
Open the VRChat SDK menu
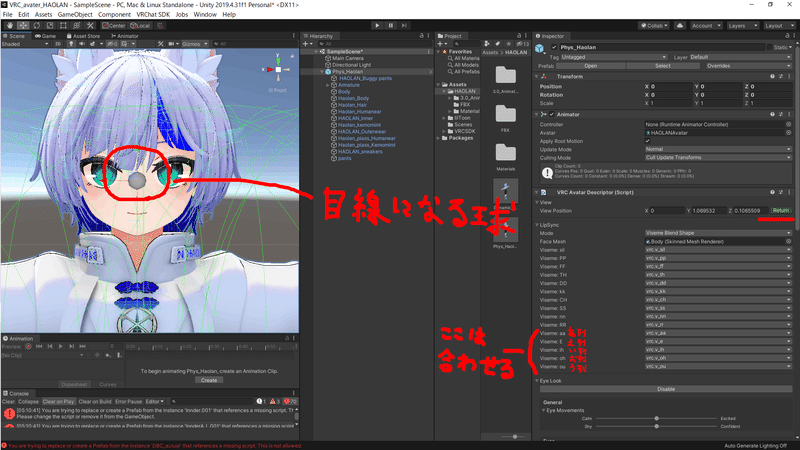pyautogui.click(x=153, y=15)
